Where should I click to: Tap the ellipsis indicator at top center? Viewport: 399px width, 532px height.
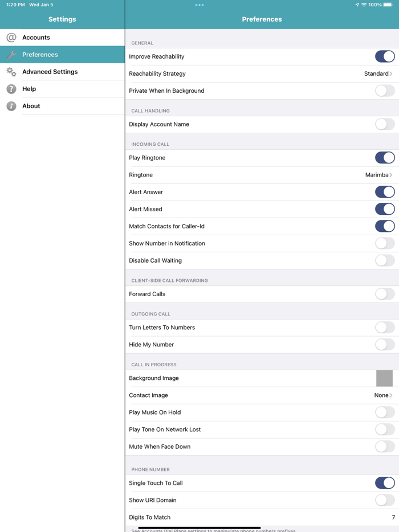coord(199,5)
